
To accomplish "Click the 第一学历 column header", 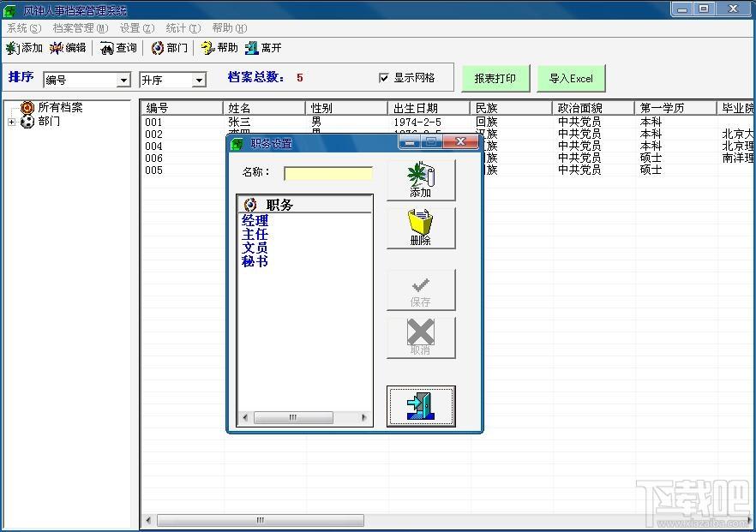I will pyautogui.click(x=675, y=108).
